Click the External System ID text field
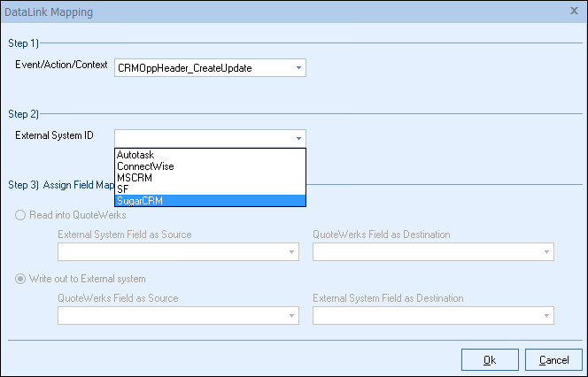Screen dimensions: 588x377 tap(204, 138)
